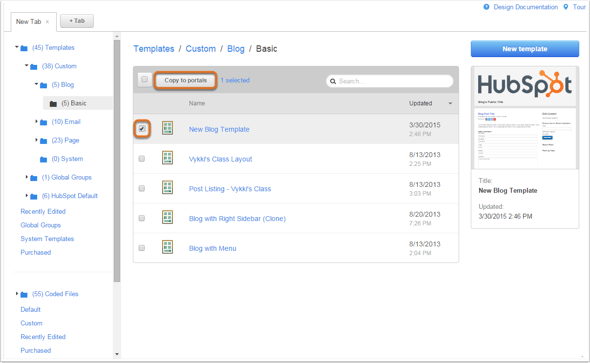Check the Post Listing - Vykki's Class checkbox
590x363 pixels.
(x=142, y=188)
